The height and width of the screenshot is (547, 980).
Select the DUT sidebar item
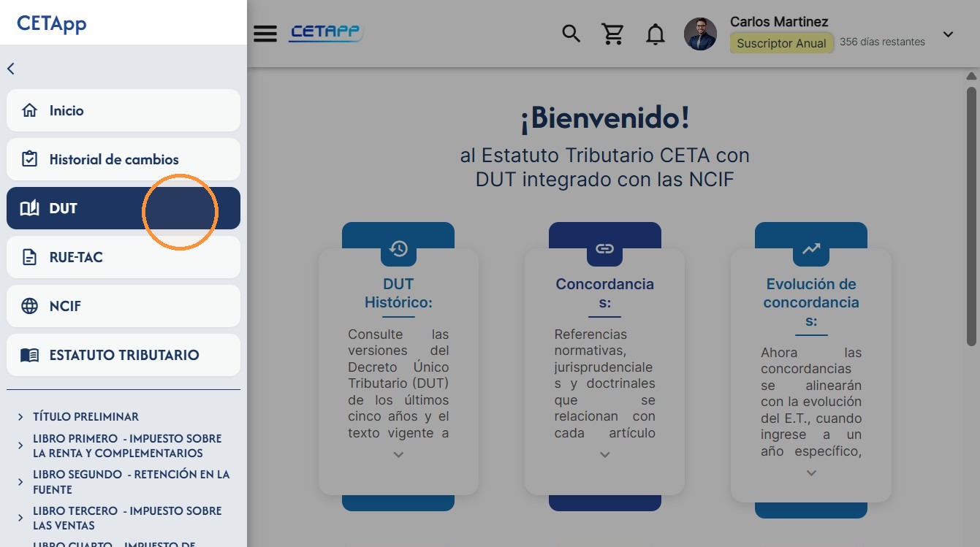coord(124,208)
